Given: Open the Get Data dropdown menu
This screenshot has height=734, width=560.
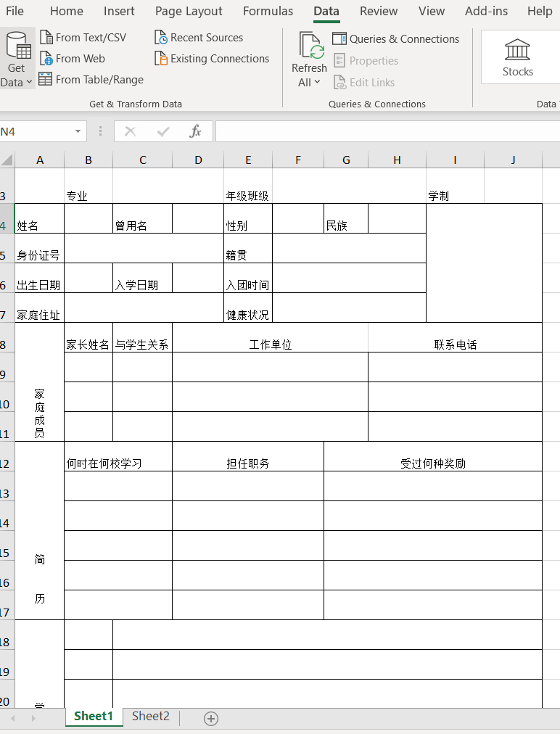Looking at the screenshot, I should [x=17, y=82].
